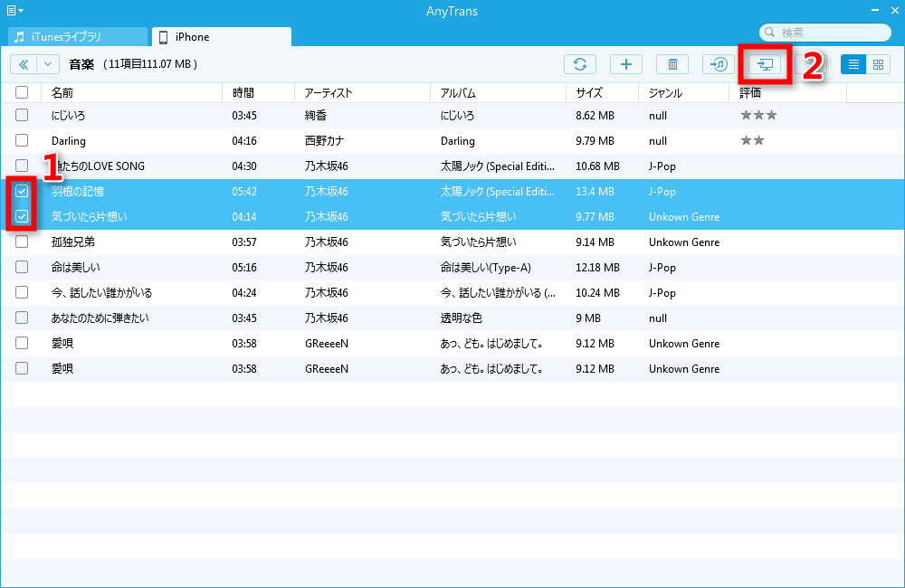Click the song title あなたのために弾きたい

(100, 318)
